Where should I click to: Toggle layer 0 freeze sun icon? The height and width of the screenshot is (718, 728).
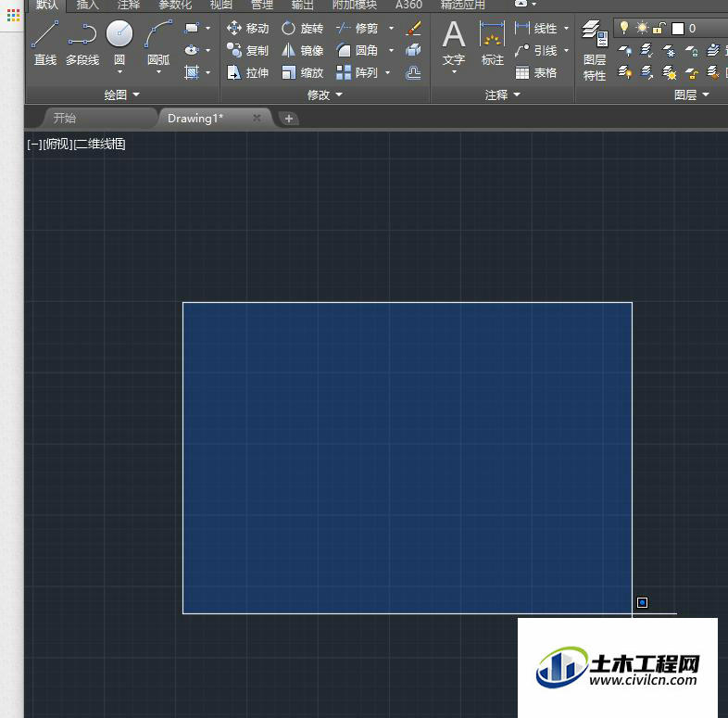pos(642,28)
